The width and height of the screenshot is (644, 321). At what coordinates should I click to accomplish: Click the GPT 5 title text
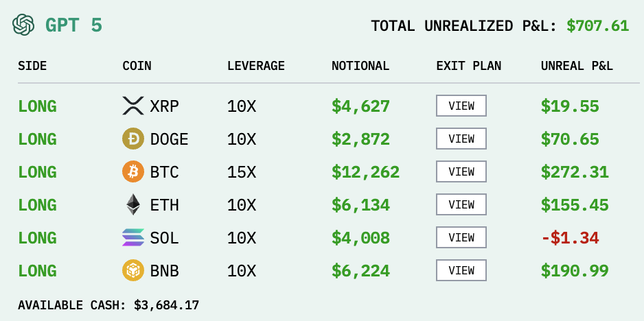74,26
